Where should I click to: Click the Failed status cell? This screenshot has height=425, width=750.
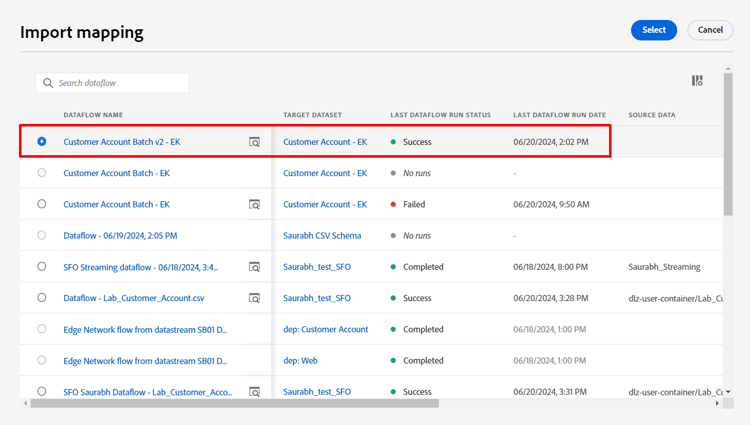click(414, 205)
